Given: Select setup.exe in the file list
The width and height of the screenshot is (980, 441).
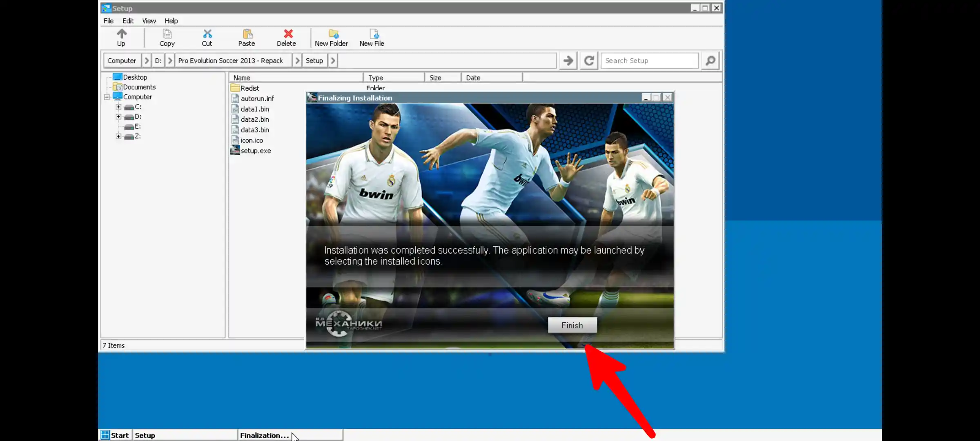Looking at the screenshot, I should [x=255, y=151].
